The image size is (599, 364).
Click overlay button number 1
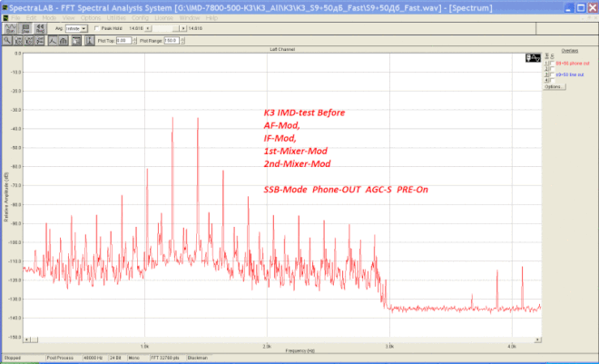click(x=546, y=64)
